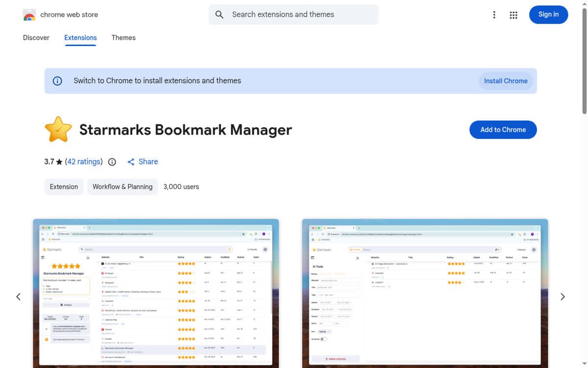Screen dimensions: 588x368
Task: Click the Sign in button
Action: click(548, 15)
